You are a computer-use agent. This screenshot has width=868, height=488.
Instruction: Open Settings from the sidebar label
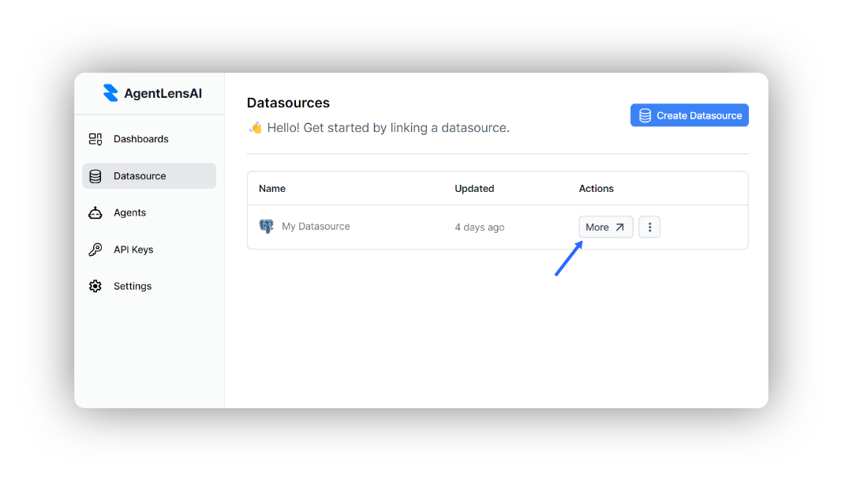coord(133,286)
